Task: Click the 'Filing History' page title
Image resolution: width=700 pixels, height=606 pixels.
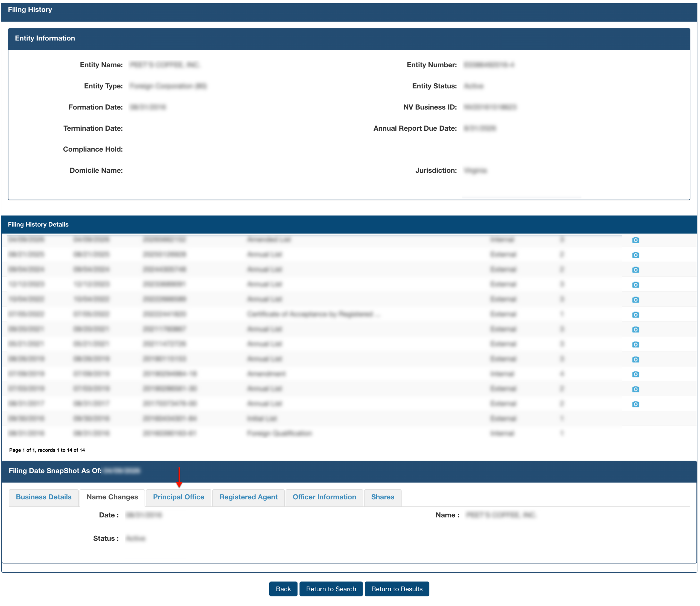Action: [30, 10]
